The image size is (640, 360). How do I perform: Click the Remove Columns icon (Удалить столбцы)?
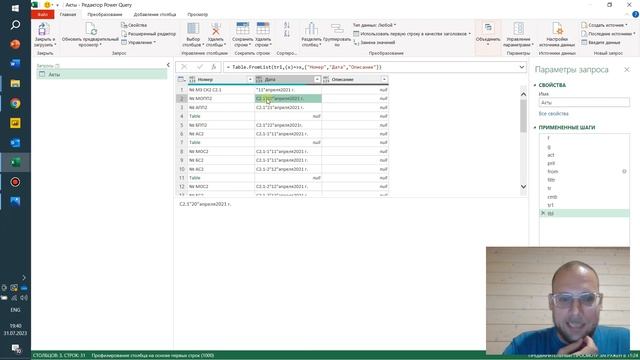pos(216,29)
